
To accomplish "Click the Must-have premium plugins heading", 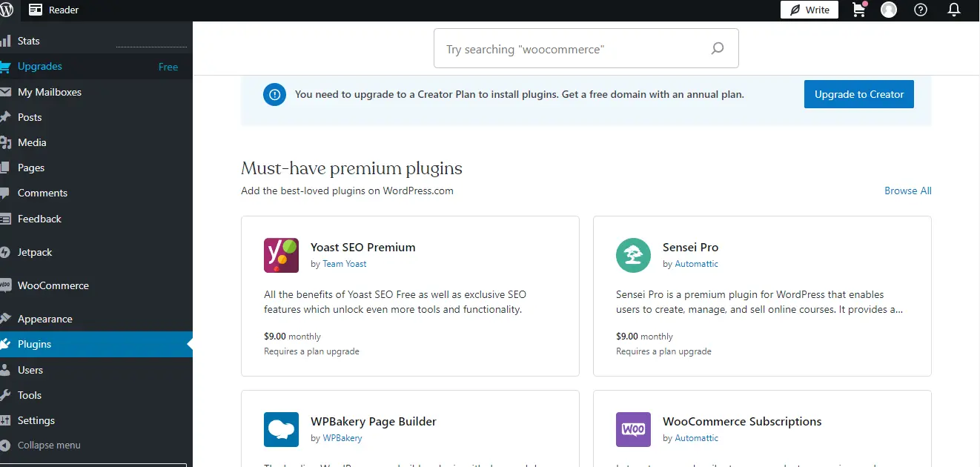I will (x=351, y=168).
